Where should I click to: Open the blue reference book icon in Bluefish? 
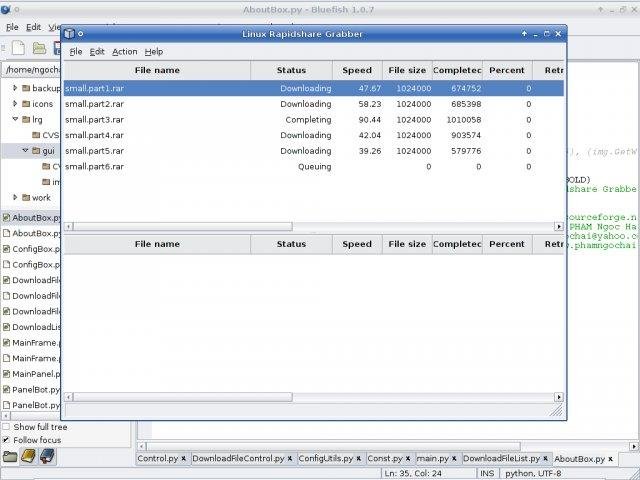tap(47, 456)
